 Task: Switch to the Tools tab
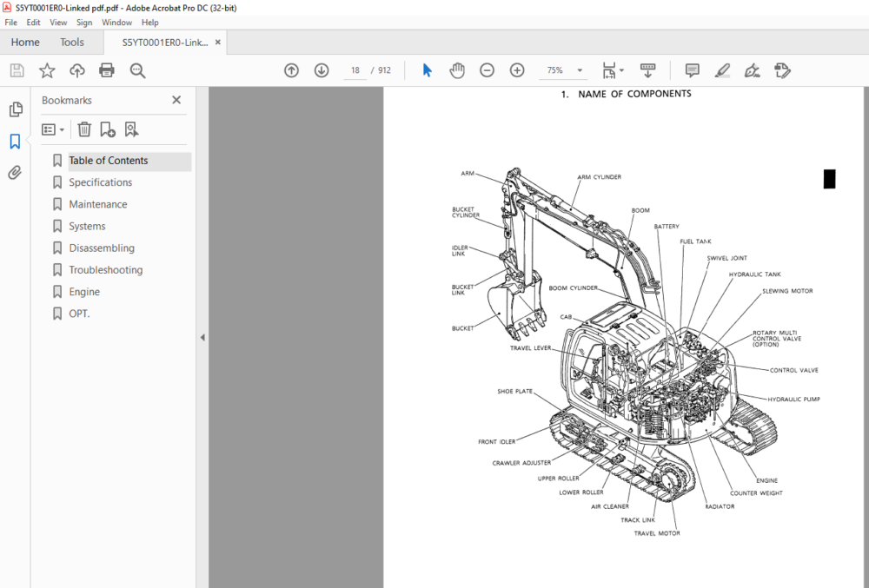click(x=71, y=42)
